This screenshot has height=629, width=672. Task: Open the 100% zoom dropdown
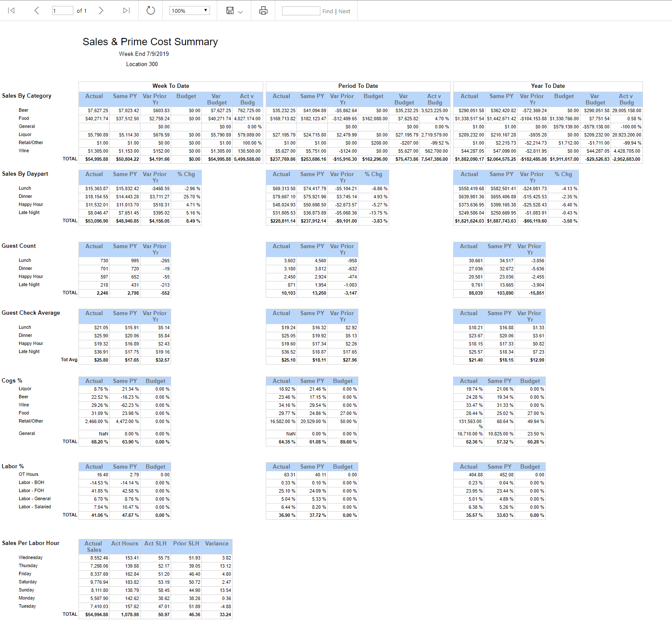point(189,11)
